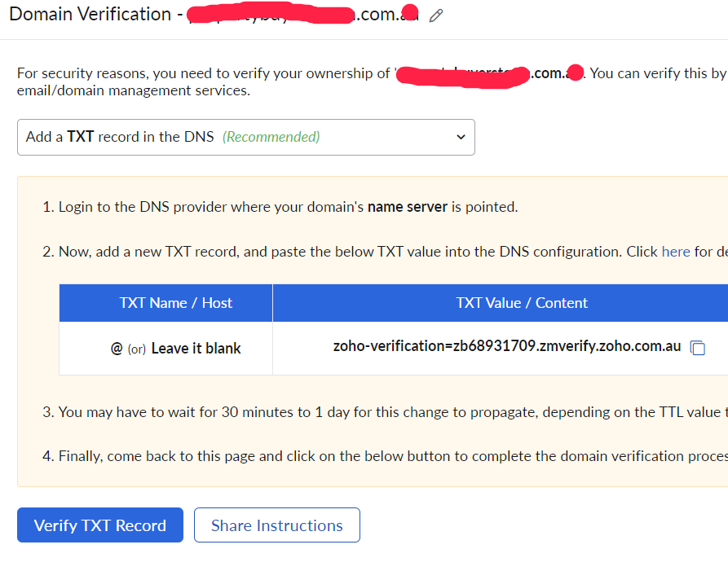Click the TXT Value / Content column header
The height and width of the screenshot is (571, 728).
[x=522, y=303]
